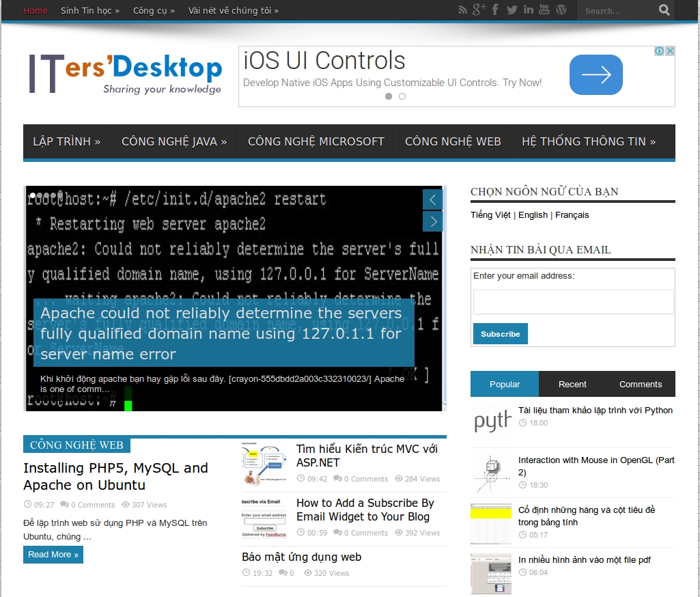Switch to the Popular tab

[505, 384]
